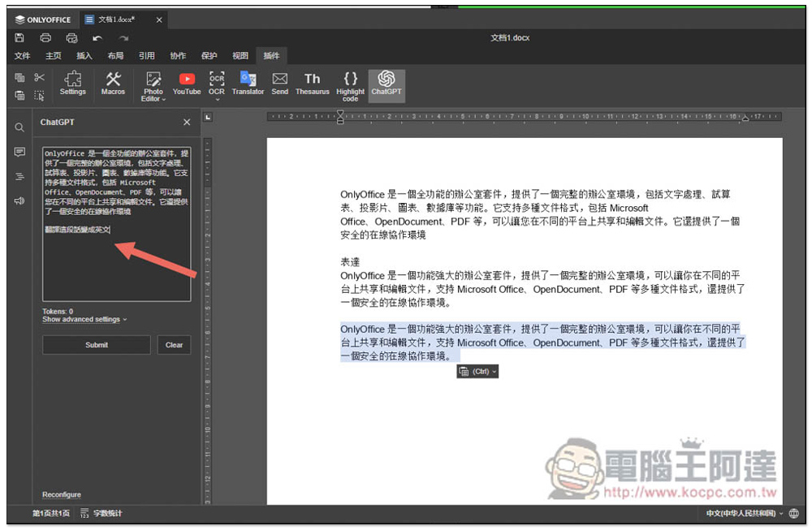Screen dimensions: 812x530
Task: Open the 文件 menu
Action: (22, 55)
